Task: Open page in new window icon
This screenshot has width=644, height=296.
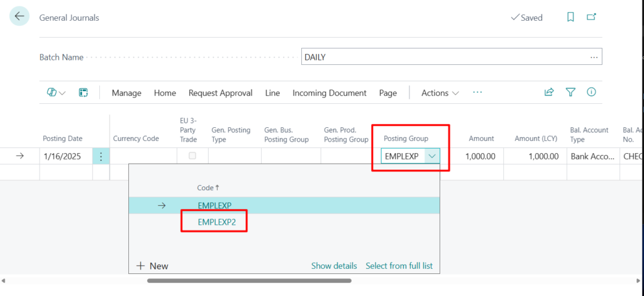Action: (591, 18)
